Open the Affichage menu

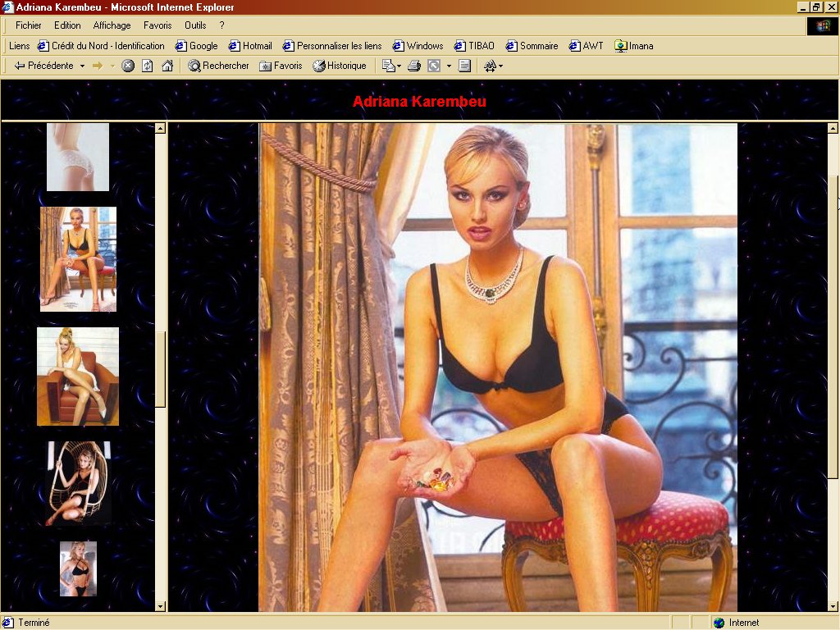tap(112, 25)
